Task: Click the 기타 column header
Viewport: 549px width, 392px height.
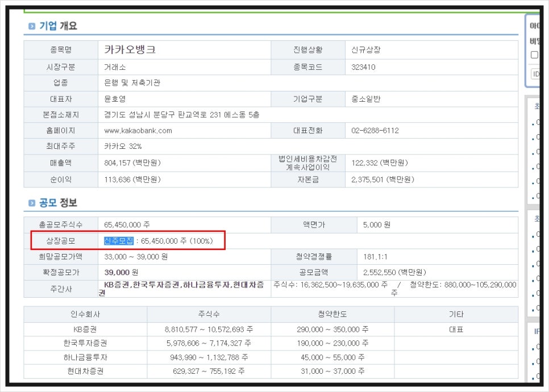Action: pos(456,314)
